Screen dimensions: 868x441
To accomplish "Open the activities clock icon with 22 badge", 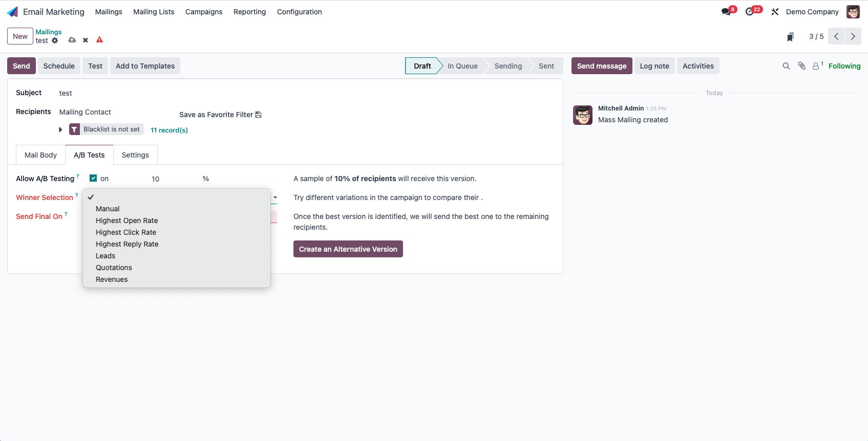I will coord(751,11).
